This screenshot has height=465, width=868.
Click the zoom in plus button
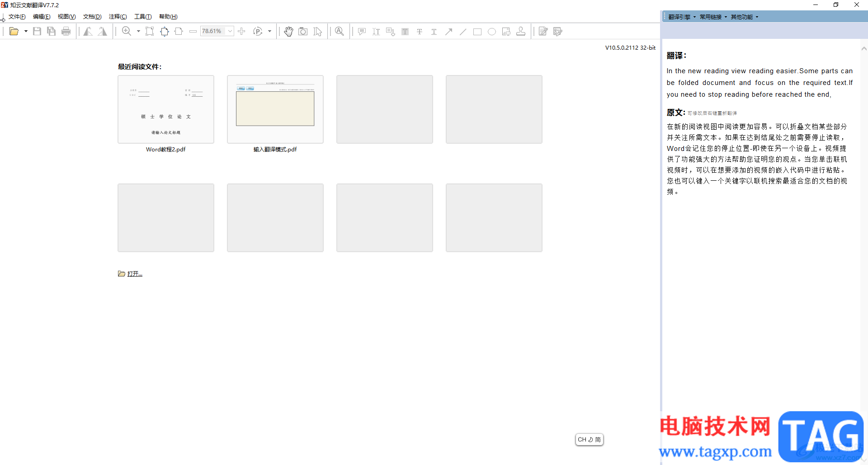[x=241, y=31]
